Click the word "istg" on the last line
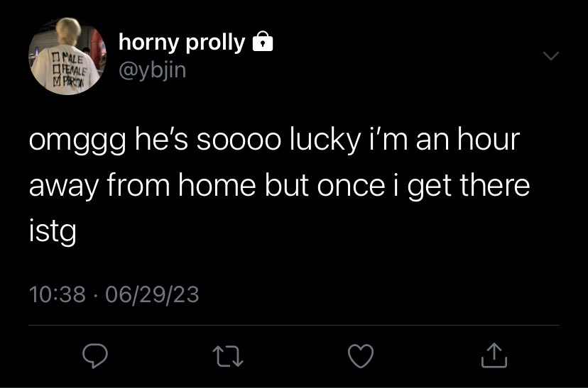The image size is (588, 388). coord(53,232)
